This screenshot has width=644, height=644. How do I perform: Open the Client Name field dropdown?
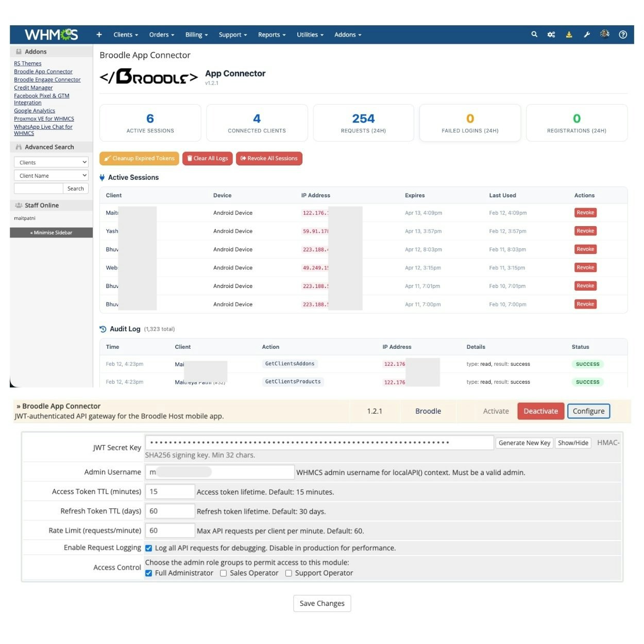pyautogui.click(x=50, y=175)
